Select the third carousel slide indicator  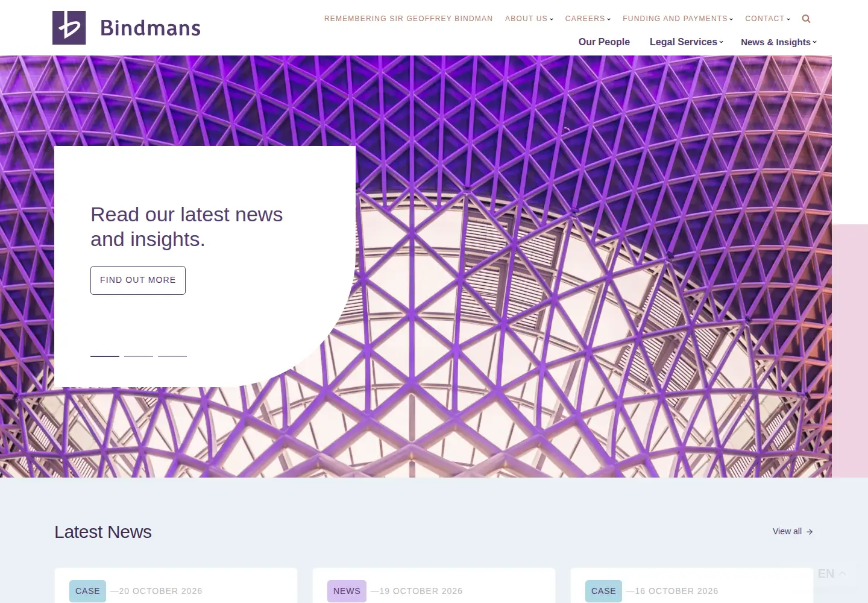click(x=172, y=356)
